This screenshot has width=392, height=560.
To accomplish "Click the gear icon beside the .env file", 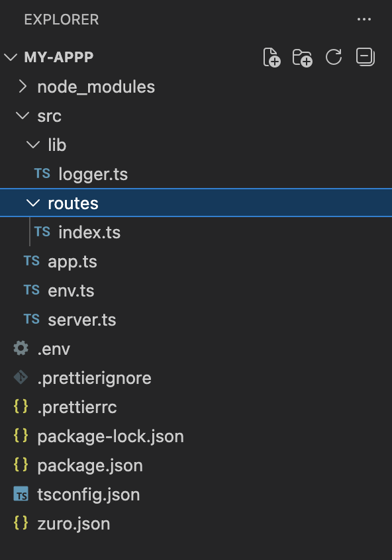I will click(x=20, y=349).
